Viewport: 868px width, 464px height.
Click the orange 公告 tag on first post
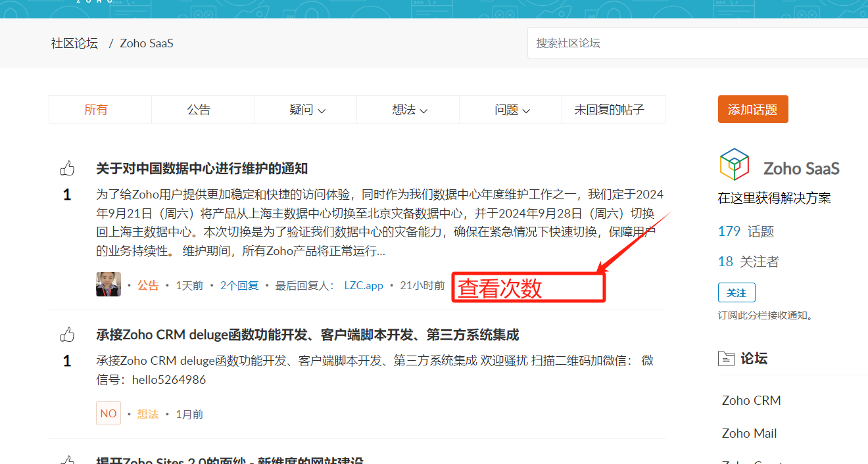pyautogui.click(x=148, y=285)
